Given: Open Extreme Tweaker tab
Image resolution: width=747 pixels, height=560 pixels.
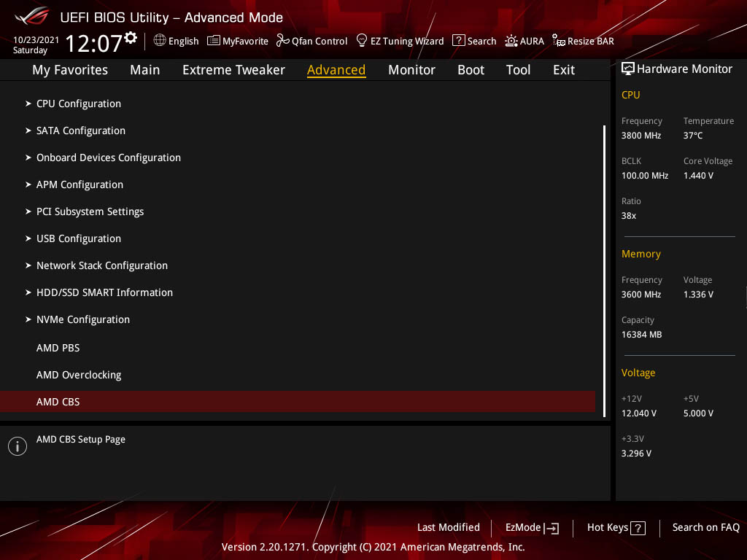Looking at the screenshot, I should pos(233,70).
